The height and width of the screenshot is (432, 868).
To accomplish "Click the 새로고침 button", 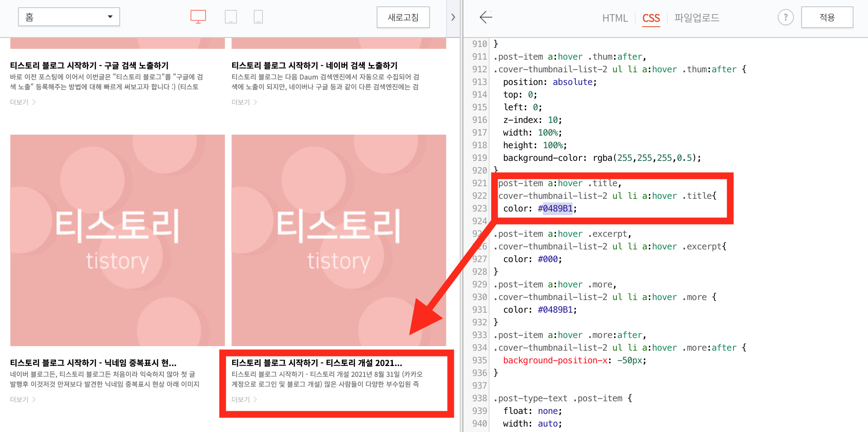I will tap(403, 17).
